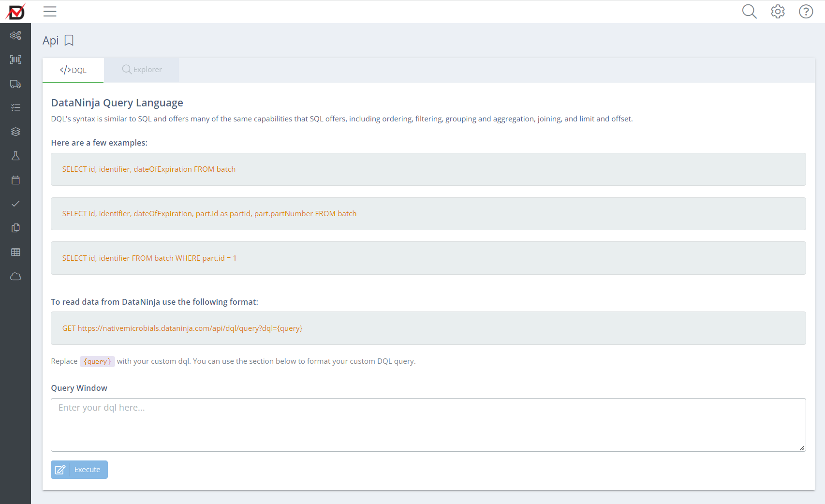Open the cloud sidebar icon
Viewport: 825px width, 504px height.
click(x=15, y=276)
